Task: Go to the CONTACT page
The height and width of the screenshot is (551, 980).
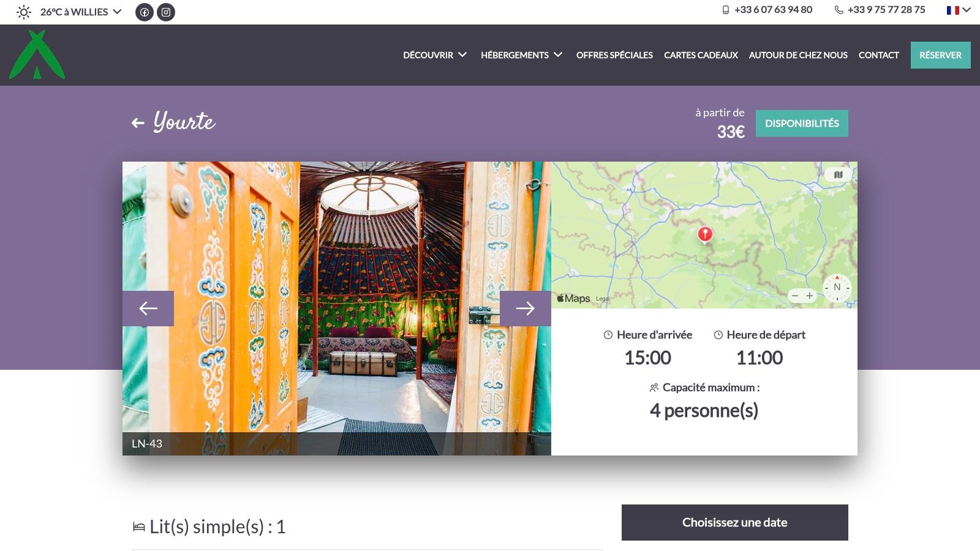Action: 878,55
